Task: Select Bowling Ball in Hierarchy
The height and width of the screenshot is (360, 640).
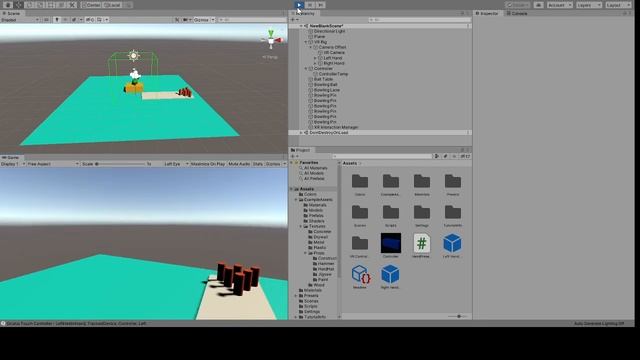Action: [325, 84]
